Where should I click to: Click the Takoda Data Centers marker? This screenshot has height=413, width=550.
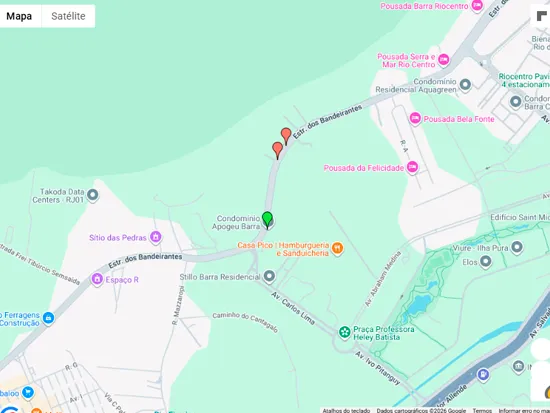pyautogui.click(x=93, y=194)
